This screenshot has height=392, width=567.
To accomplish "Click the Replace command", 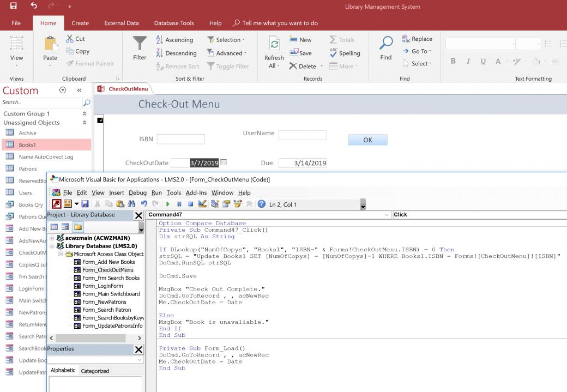I will 417,39.
